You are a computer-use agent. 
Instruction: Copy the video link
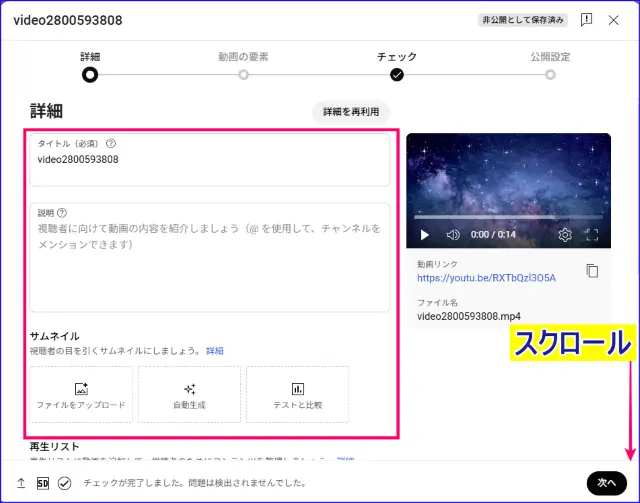592,271
